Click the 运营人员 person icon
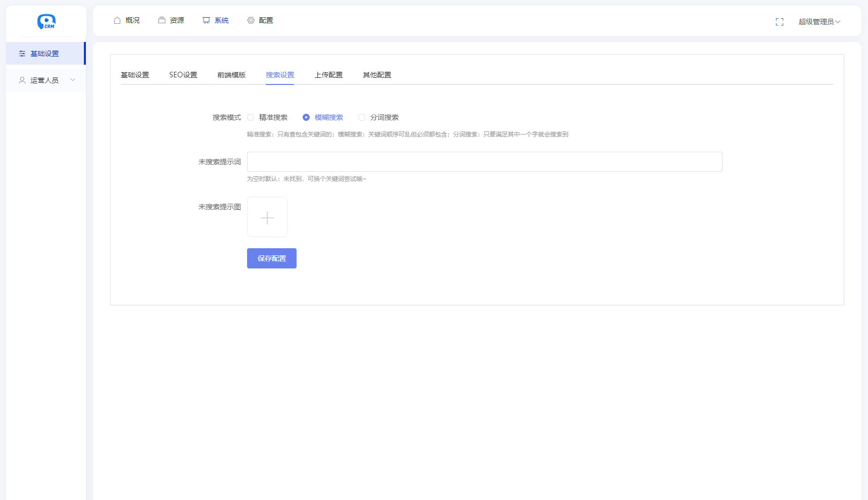 coord(21,80)
